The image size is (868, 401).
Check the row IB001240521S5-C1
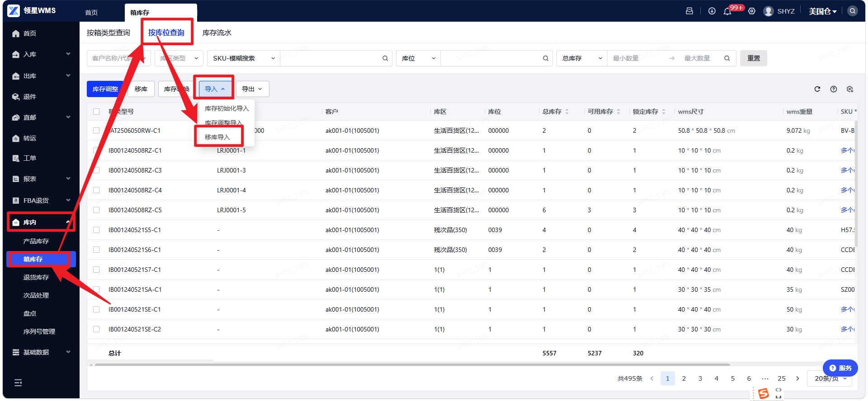[96, 230]
